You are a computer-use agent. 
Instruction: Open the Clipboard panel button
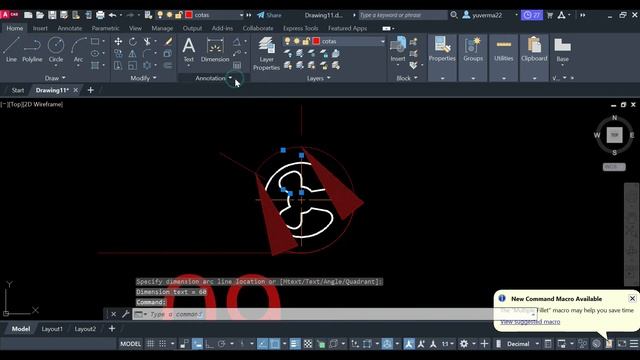[x=534, y=49]
